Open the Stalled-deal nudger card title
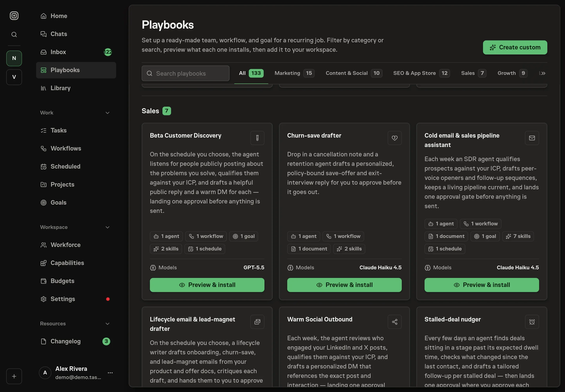The image size is (565, 392). (x=452, y=319)
